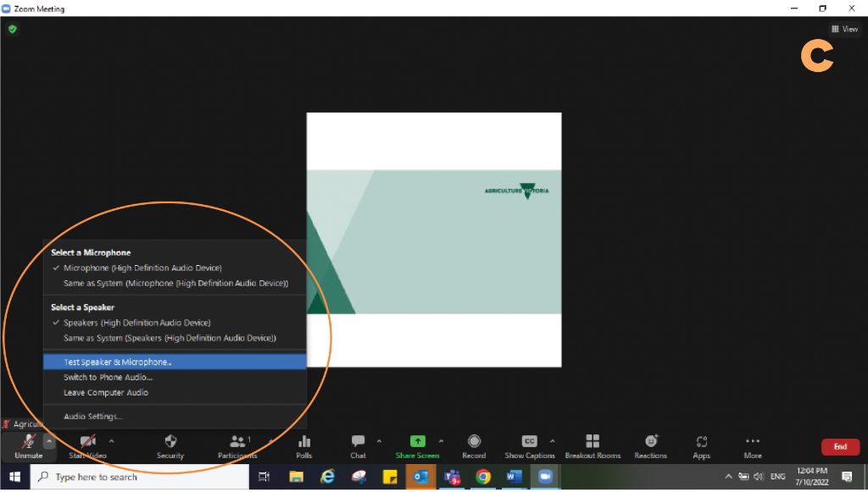This screenshot has width=868, height=492.
Task: Open the Security options
Action: click(x=170, y=446)
